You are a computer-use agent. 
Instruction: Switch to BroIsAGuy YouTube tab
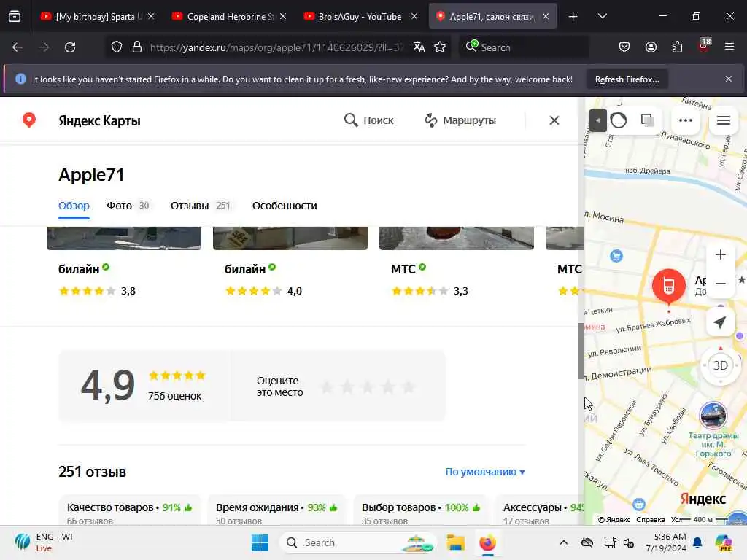[360, 16]
